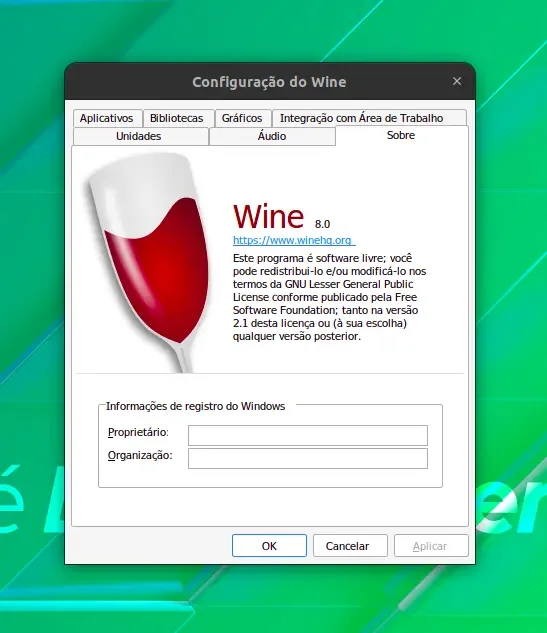Click the GNU Lesser General Public license paragraph
Screen dimensions: 547x633
click(329, 297)
